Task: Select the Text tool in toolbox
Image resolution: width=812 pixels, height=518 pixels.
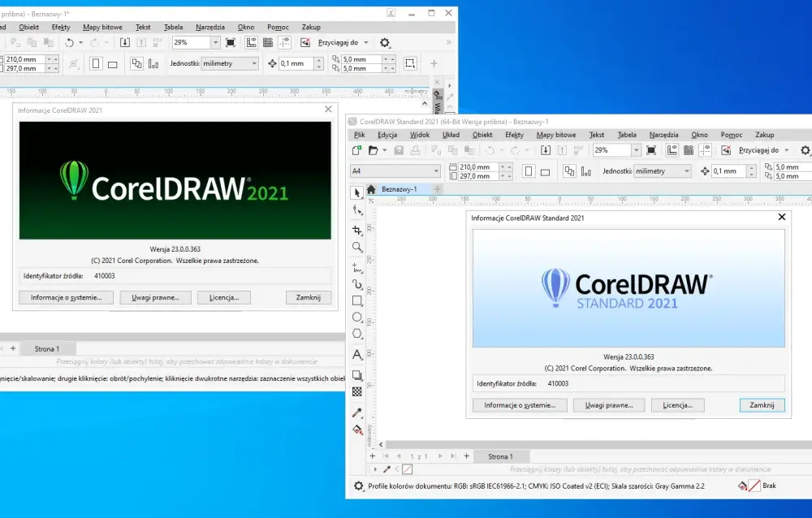Action: point(356,355)
